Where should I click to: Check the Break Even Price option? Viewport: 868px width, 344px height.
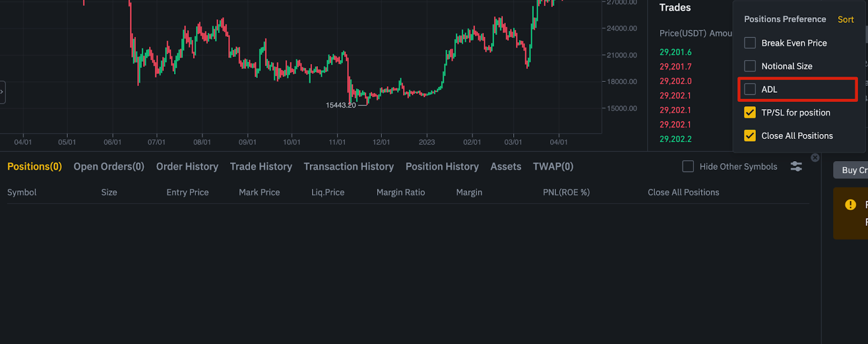coord(750,43)
